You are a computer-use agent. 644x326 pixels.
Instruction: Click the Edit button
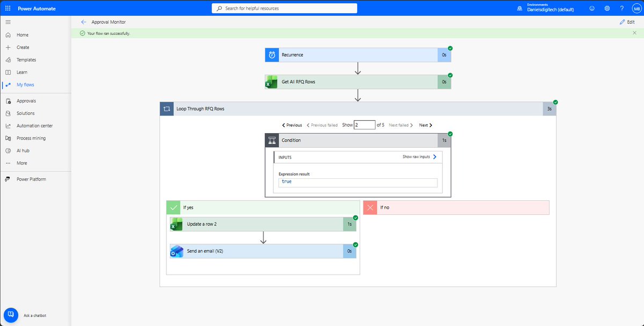pos(627,22)
